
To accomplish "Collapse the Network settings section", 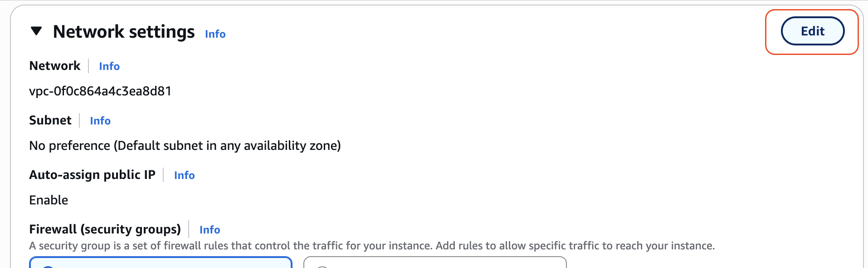I will pyautogui.click(x=36, y=31).
